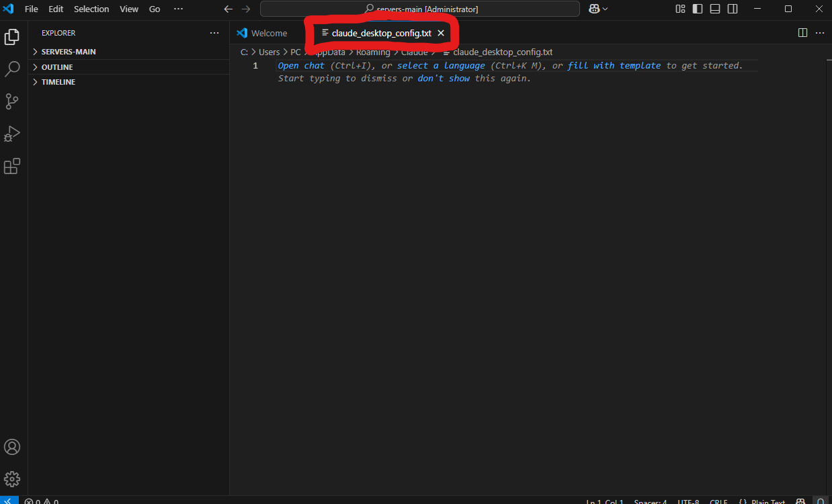Click the 'Roaming' breadcrumb segment
The image size is (832, 504).
(373, 52)
